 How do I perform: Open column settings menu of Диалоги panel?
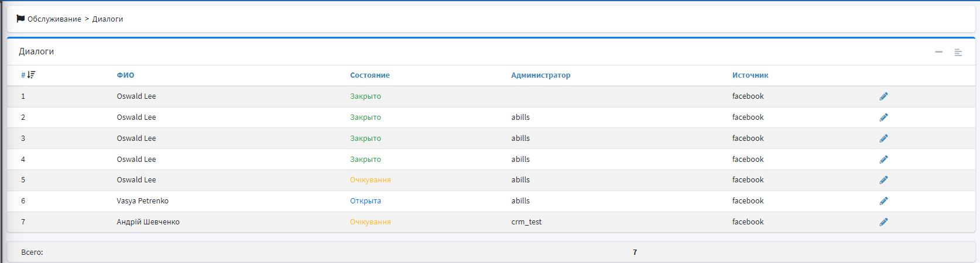coord(958,53)
